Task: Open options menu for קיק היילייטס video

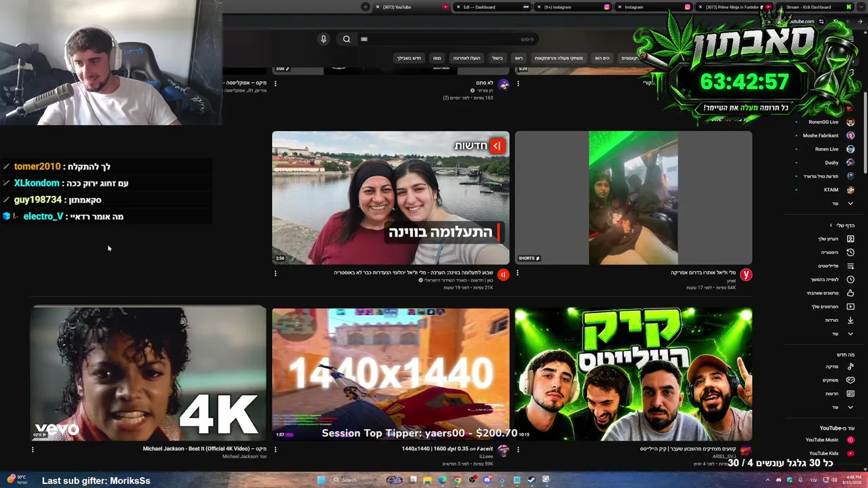Action: point(518,449)
